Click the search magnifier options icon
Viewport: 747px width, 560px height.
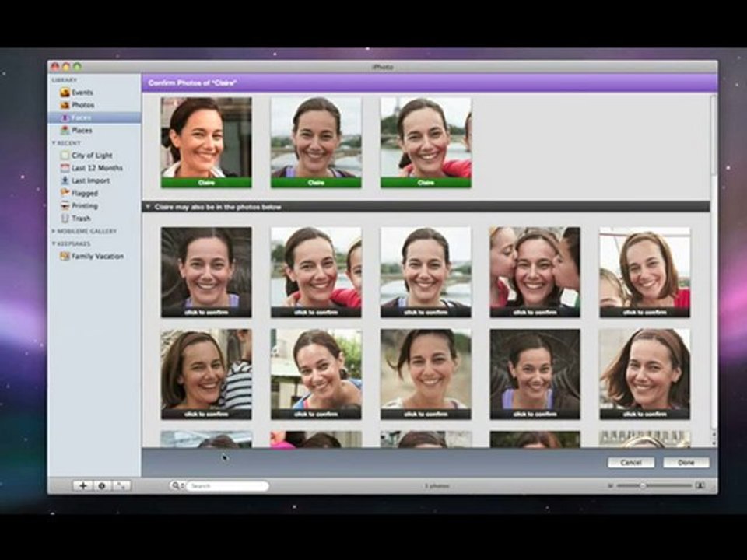[x=177, y=485]
